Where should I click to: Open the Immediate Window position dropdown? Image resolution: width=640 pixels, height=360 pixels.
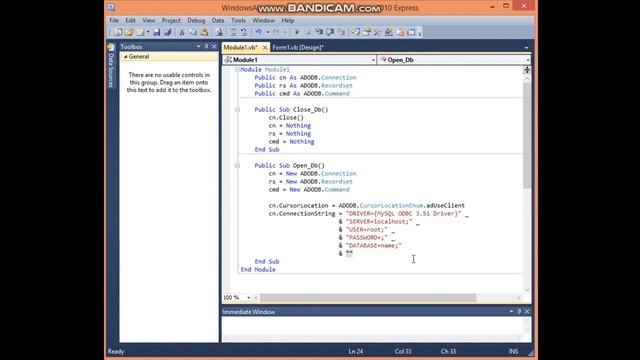[x=511, y=311]
